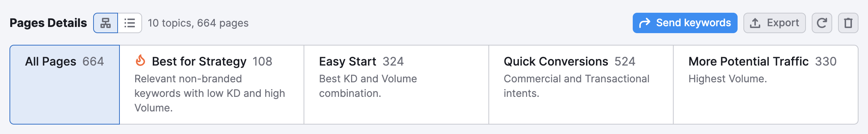Viewport: 868px width, 134px height.
Task: Open the Best for Strategy tab
Action: pos(212,84)
